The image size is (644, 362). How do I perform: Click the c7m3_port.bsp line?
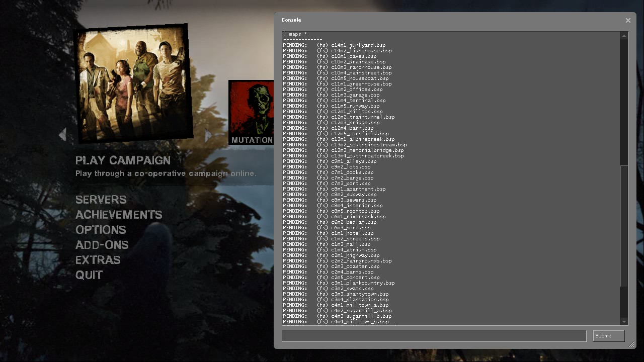pyautogui.click(x=327, y=184)
